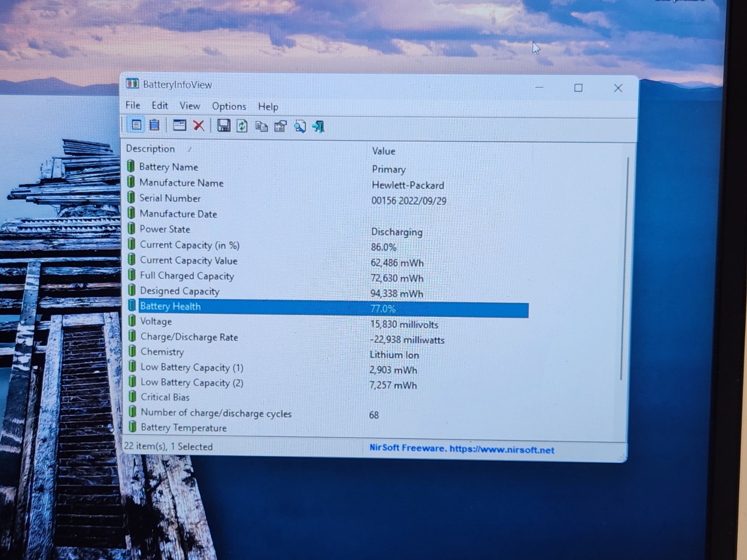
Task: Click the Exit door icon
Action: click(319, 126)
